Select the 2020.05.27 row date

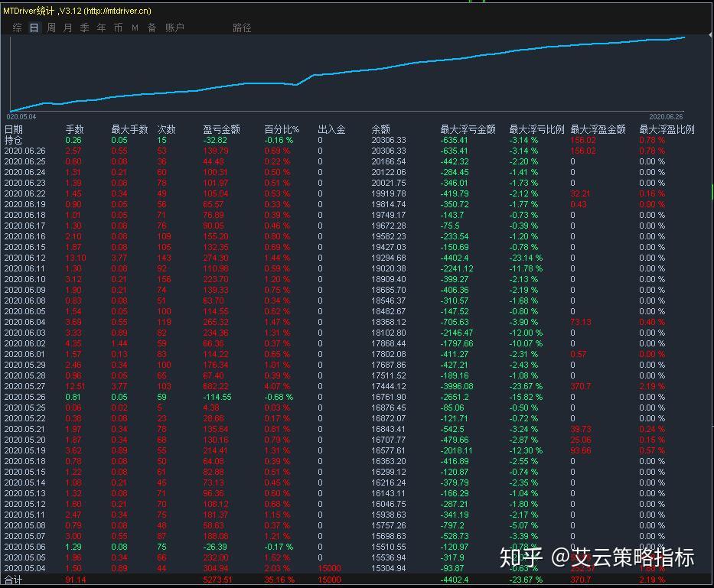pyautogui.click(x=24, y=386)
